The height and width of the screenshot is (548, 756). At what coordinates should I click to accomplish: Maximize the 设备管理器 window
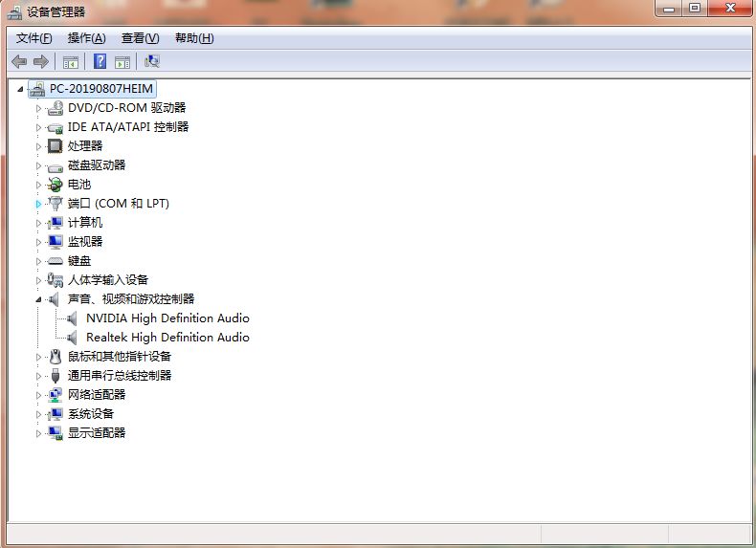(695, 9)
